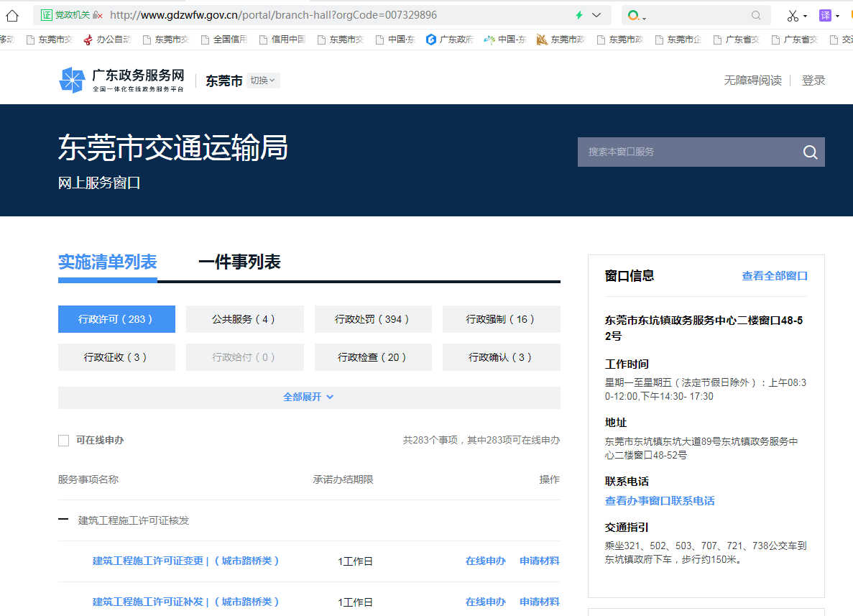
Task: Open 建筑工程施工许可证补发 (城市路桥类) item
Action: [185, 602]
